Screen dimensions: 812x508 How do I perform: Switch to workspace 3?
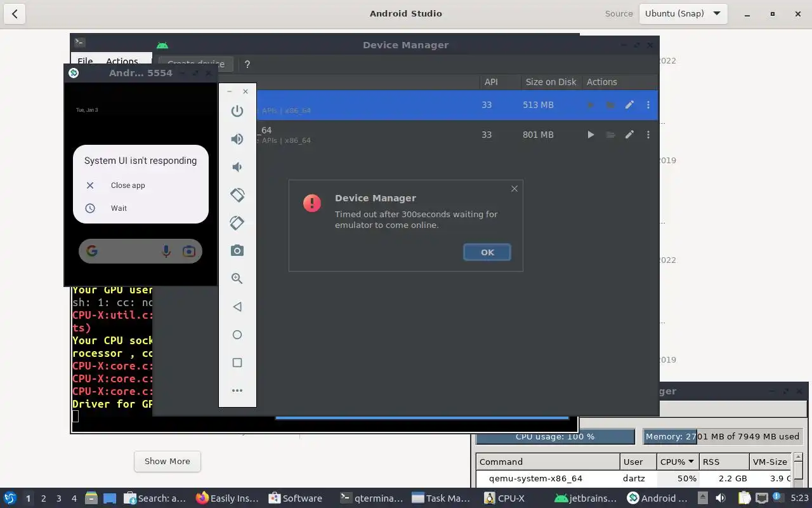tap(58, 498)
